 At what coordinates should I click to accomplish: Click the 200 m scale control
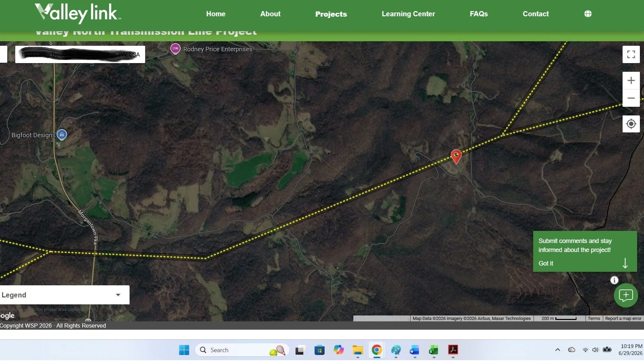559,319
